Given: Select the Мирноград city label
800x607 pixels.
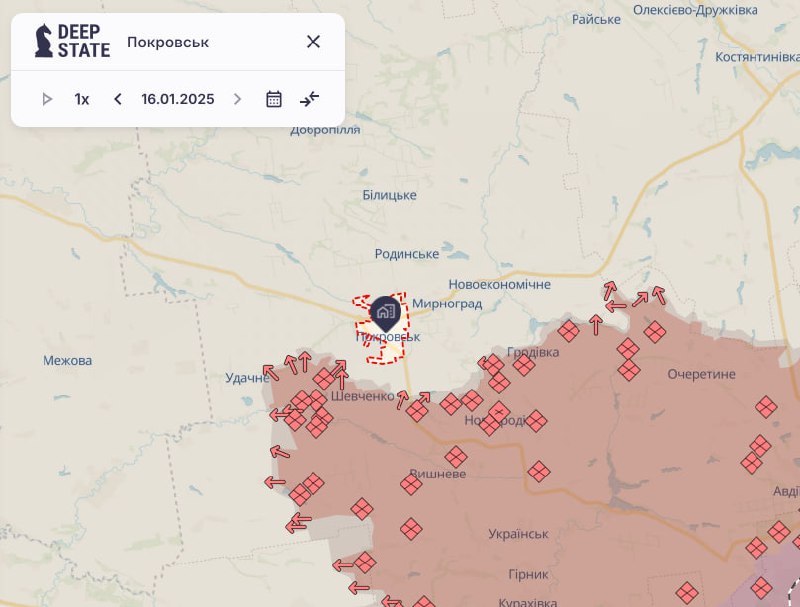Looking at the screenshot, I should point(447,303).
